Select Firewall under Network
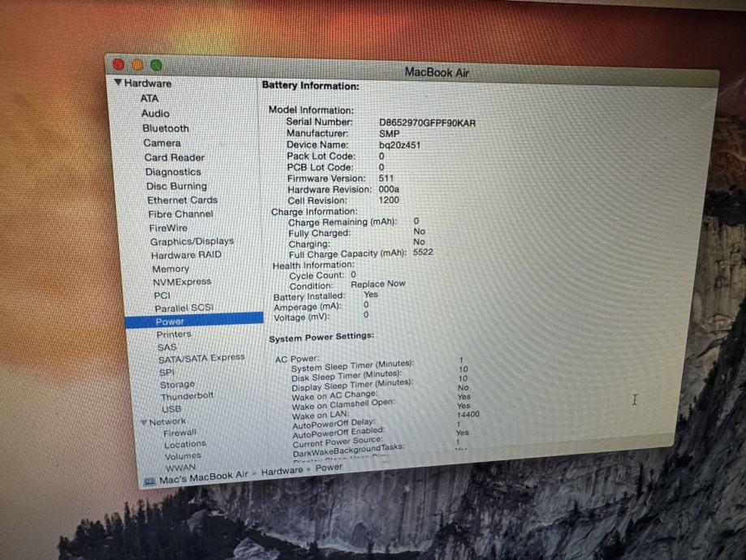Screen dimensions: 746x560 pos(180,433)
